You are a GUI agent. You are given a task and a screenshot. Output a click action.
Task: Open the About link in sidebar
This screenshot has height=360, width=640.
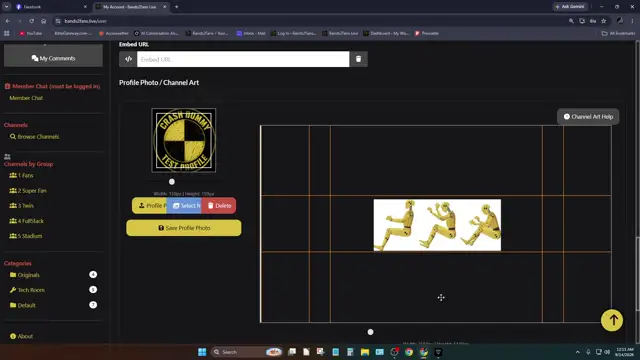[x=22, y=336]
